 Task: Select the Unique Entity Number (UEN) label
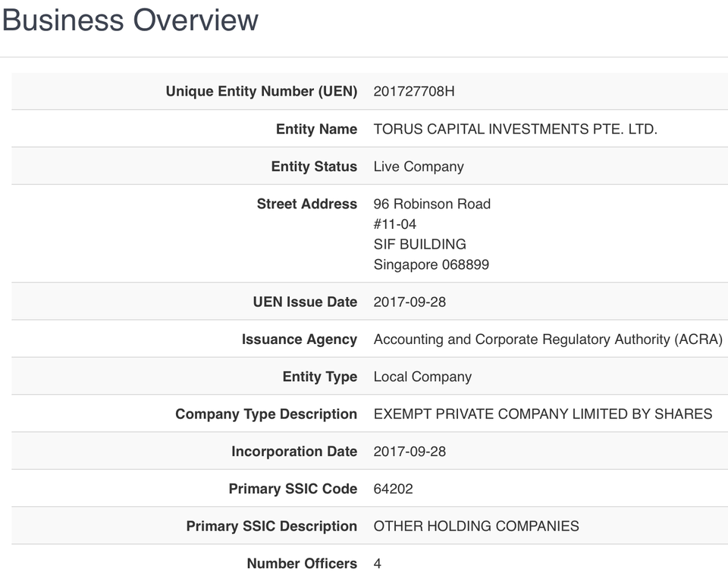point(262,92)
